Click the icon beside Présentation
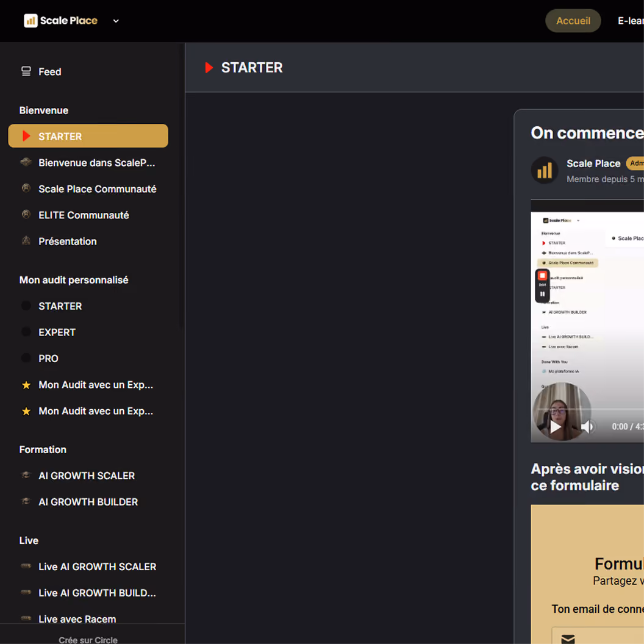The height and width of the screenshot is (644, 644). 26,241
